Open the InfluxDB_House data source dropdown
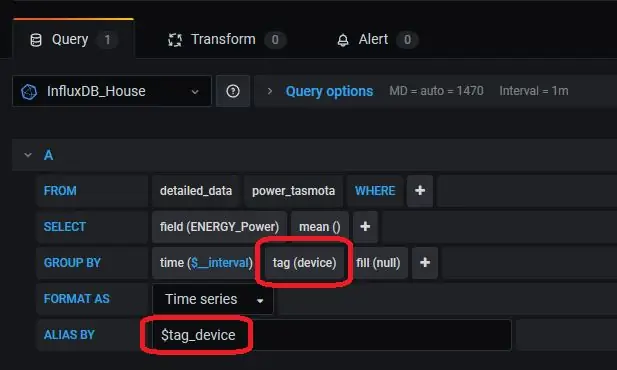 (x=112, y=91)
